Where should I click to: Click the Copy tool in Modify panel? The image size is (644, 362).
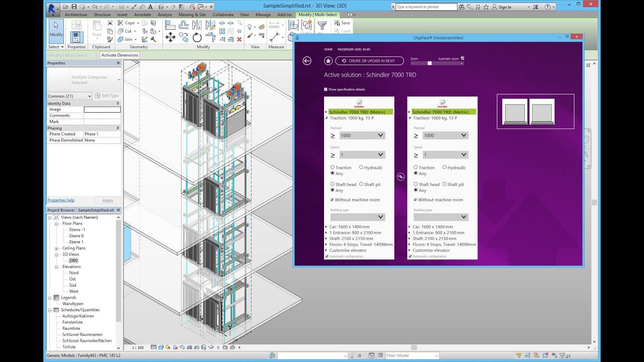pyautogui.click(x=184, y=37)
